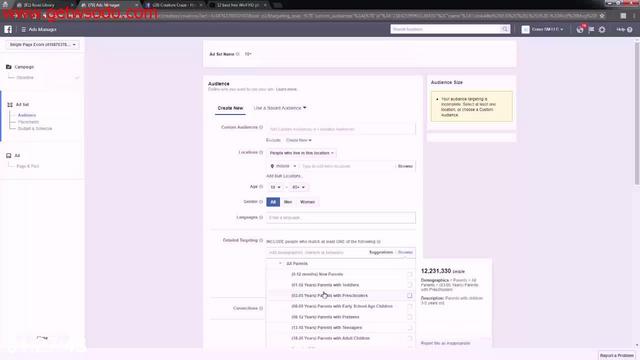Open People who live in this location dropdown
Image resolution: width=640 pixels, height=360 pixels.
(302, 153)
